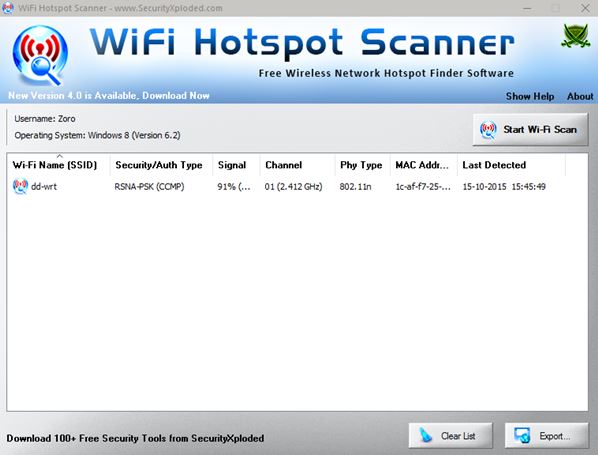The image size is (598, 455).
Task: Sort by the Security/Auth Type column
Action: pyautogui.click(x=161, y=165)
